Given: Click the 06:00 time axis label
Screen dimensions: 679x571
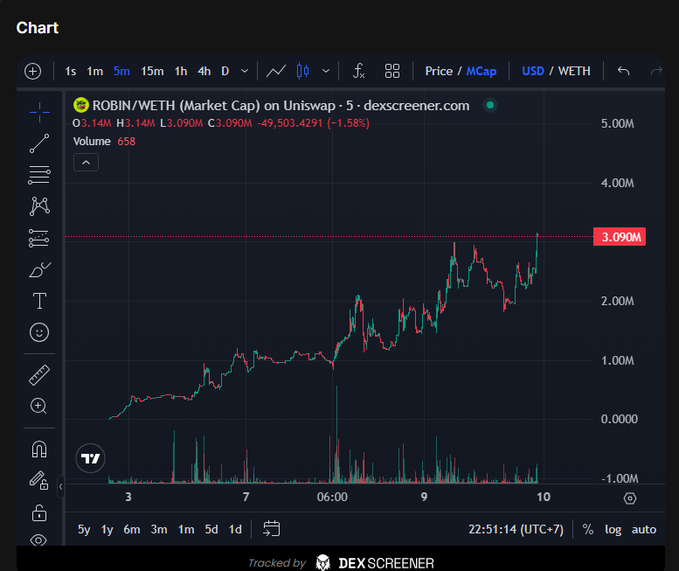Looking at the screenshot, I should point(332,497).
